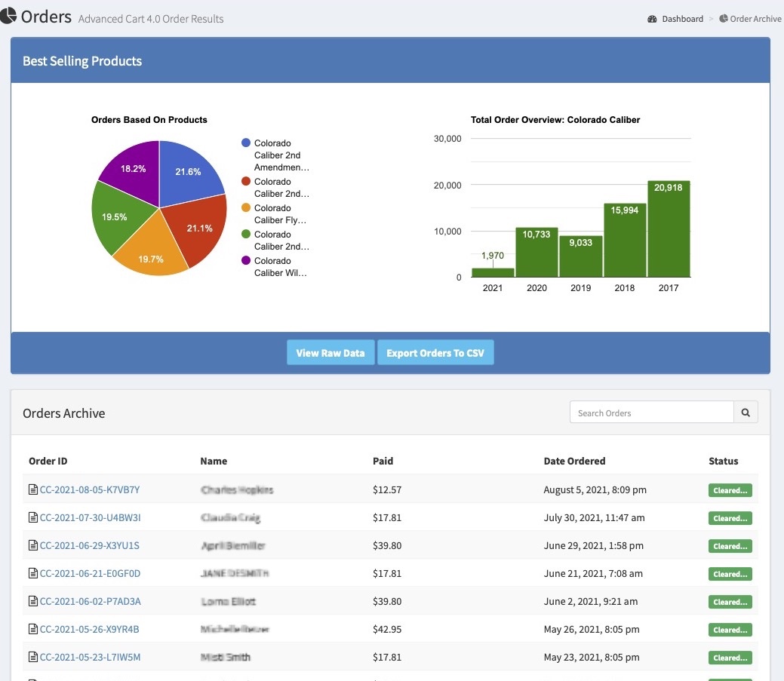Click the View Raw Data button
This screenshot has height=681, width=784.
pos(331,353)
